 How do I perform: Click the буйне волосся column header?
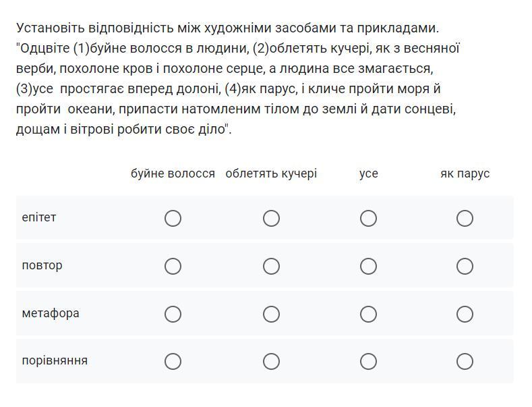tap(173, 173)
